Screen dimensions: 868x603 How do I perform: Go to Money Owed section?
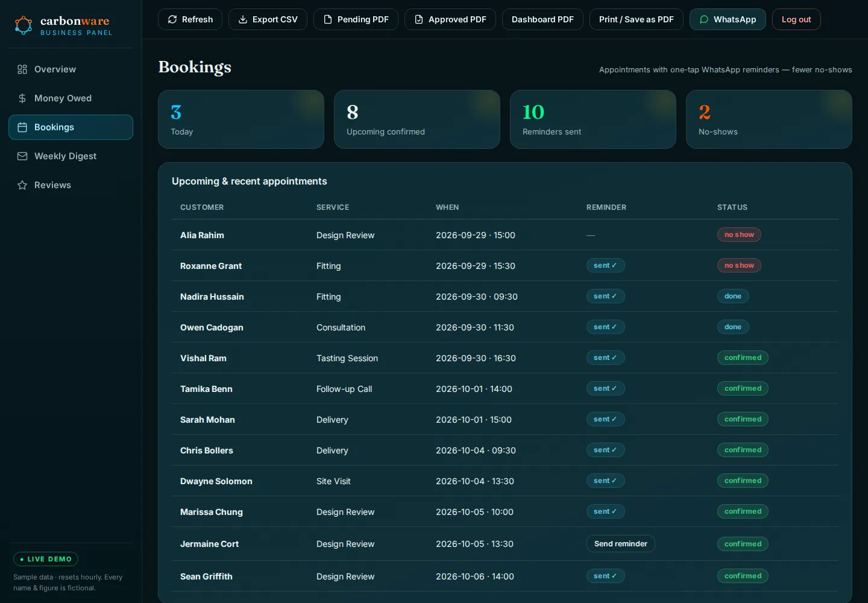71,98
